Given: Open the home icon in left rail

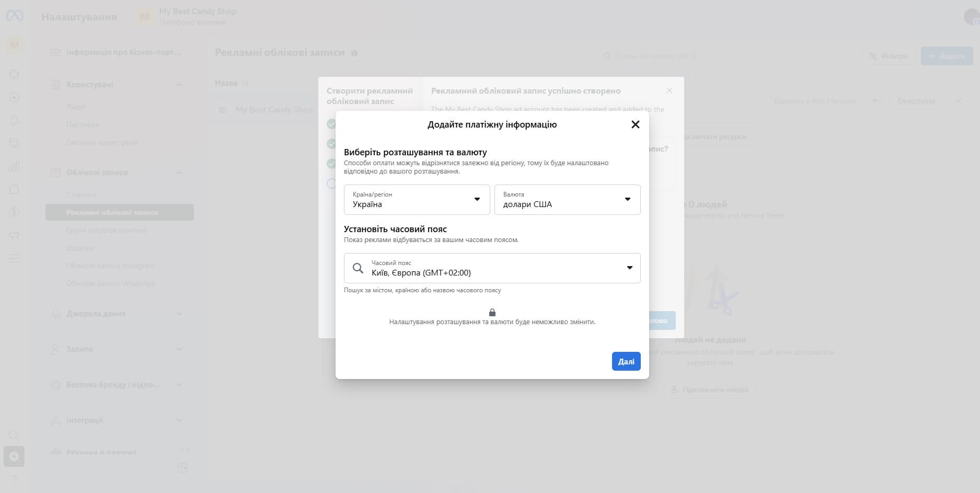Looking at the screenshot, I should pos(14,74).
